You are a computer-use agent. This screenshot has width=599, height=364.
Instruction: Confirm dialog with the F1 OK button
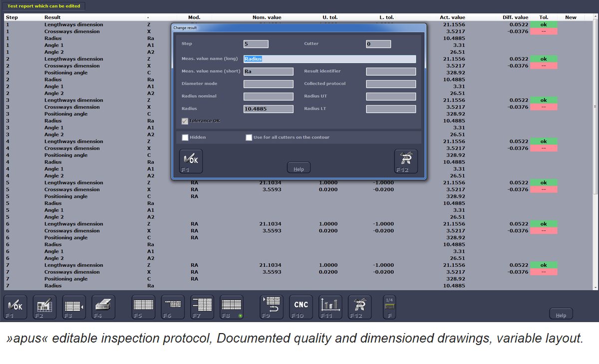click(191, 161)
